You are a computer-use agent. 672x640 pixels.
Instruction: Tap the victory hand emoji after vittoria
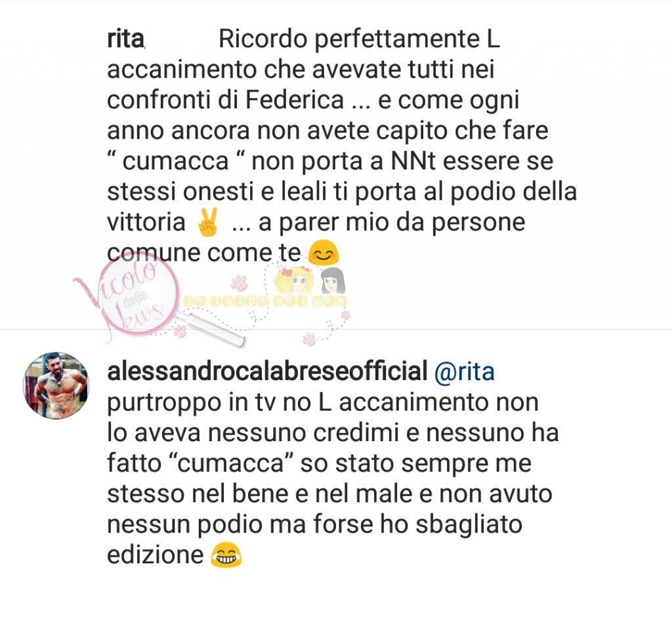pyautogui.click(x=208, y=222)
